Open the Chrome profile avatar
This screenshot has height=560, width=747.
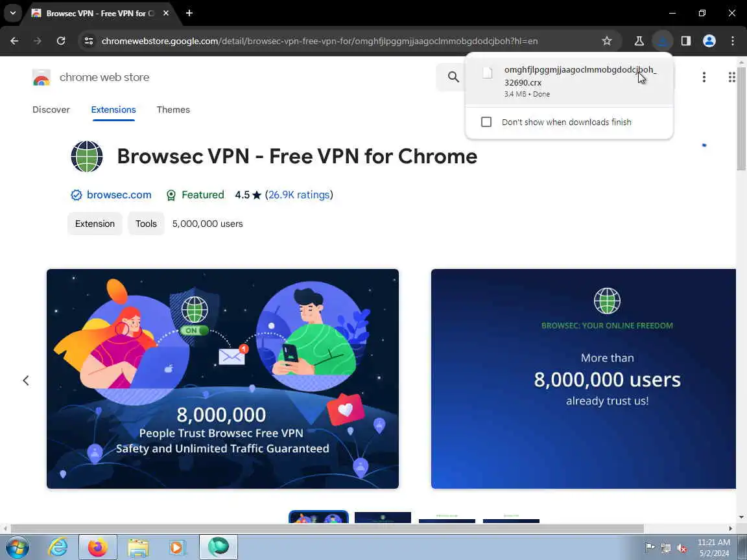pos(709,41)
